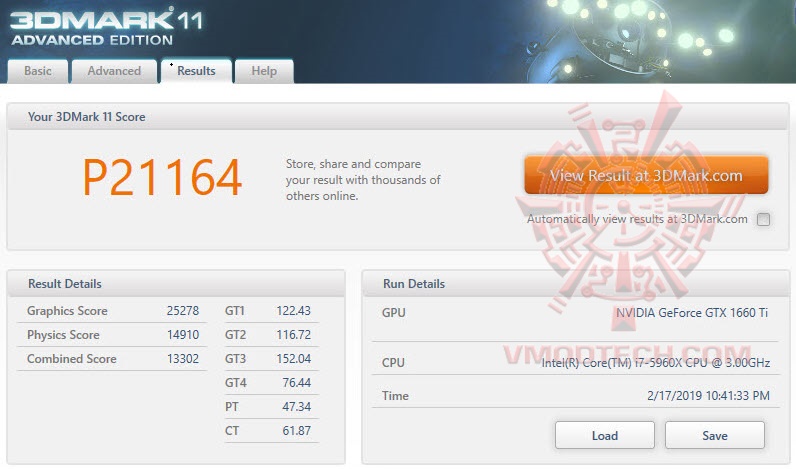The width and height of the screenshot is (796, 469).
Task: Click the Save button
Action: coord(715,435)
